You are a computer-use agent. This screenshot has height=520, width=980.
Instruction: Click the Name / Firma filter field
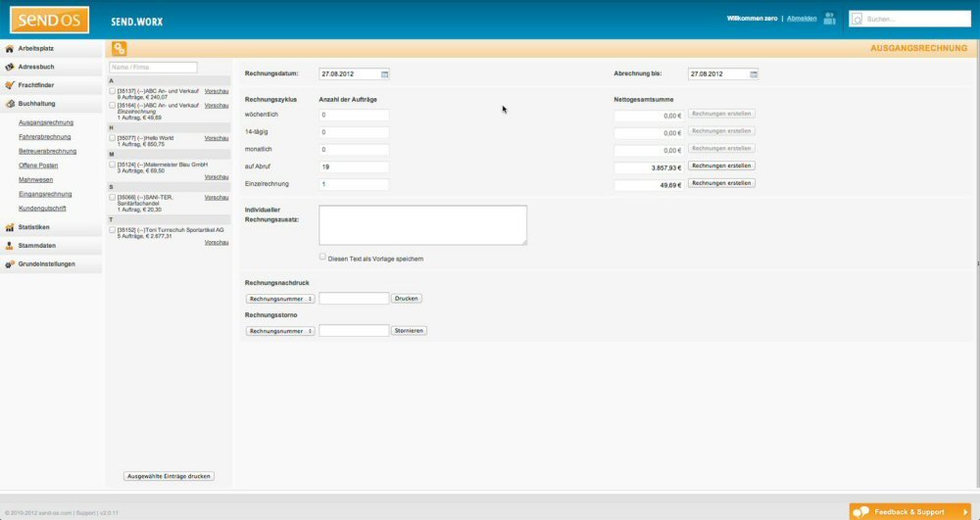(153, 68)
